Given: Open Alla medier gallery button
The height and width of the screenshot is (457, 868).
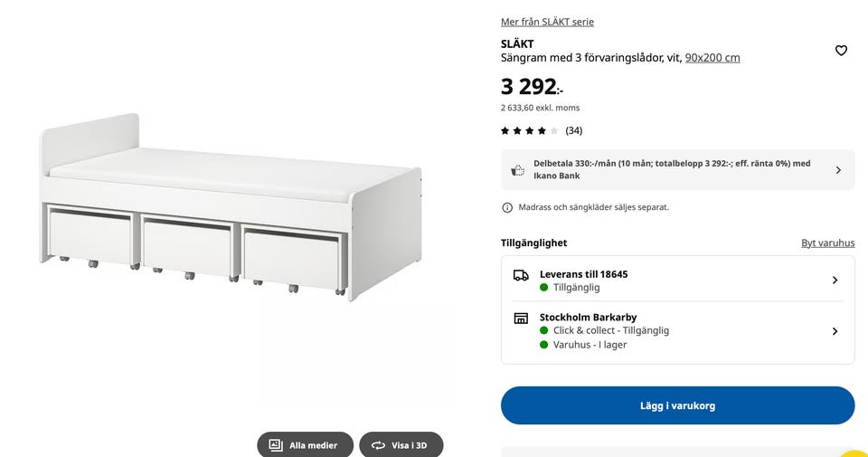Looking at the screenshot, I should pyautogui.click(x=305, y=445).
